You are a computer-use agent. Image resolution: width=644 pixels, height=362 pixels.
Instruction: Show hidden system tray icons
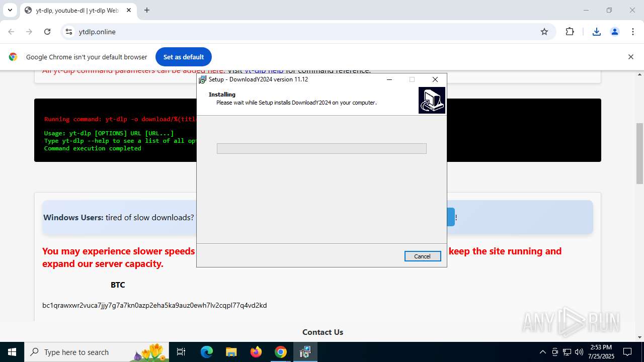pos(542,352)
